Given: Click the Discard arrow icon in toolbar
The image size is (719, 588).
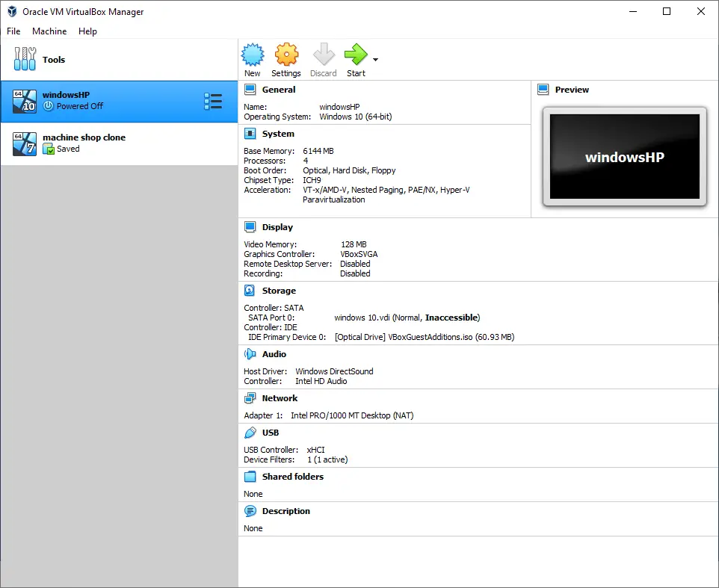Looking at the screenshot, I should tap(324, 55).
